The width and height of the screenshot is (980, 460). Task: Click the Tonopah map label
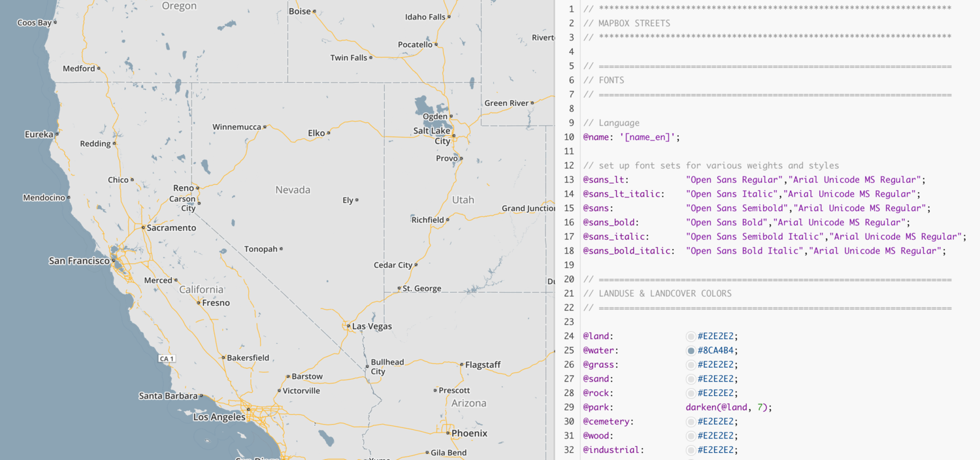pyautogui.click(x=261, y=249)
